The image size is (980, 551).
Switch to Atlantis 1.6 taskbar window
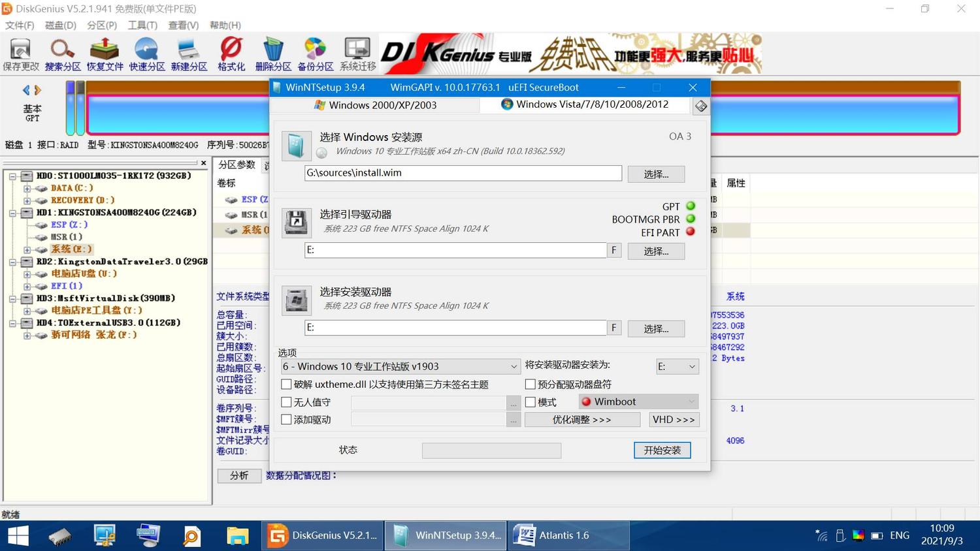pos(569,535)
